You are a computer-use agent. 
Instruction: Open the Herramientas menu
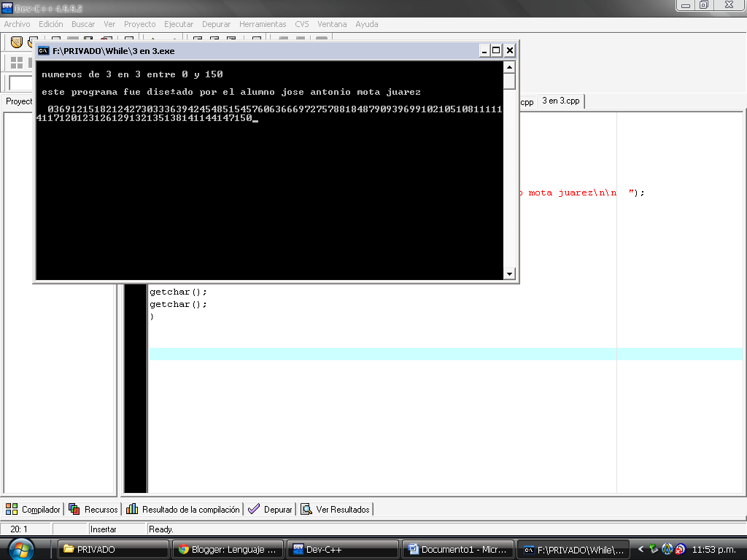tap(262, 24)
